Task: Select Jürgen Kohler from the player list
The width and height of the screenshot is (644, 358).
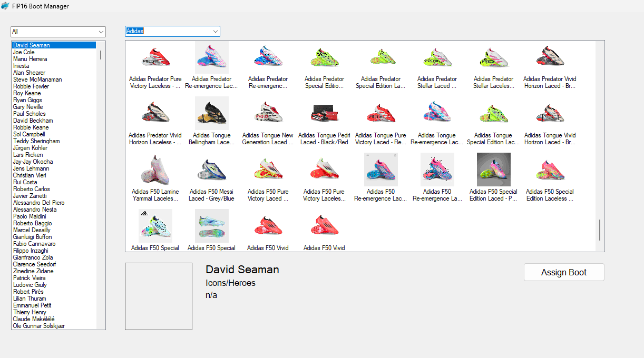Action: click(54, 148)
